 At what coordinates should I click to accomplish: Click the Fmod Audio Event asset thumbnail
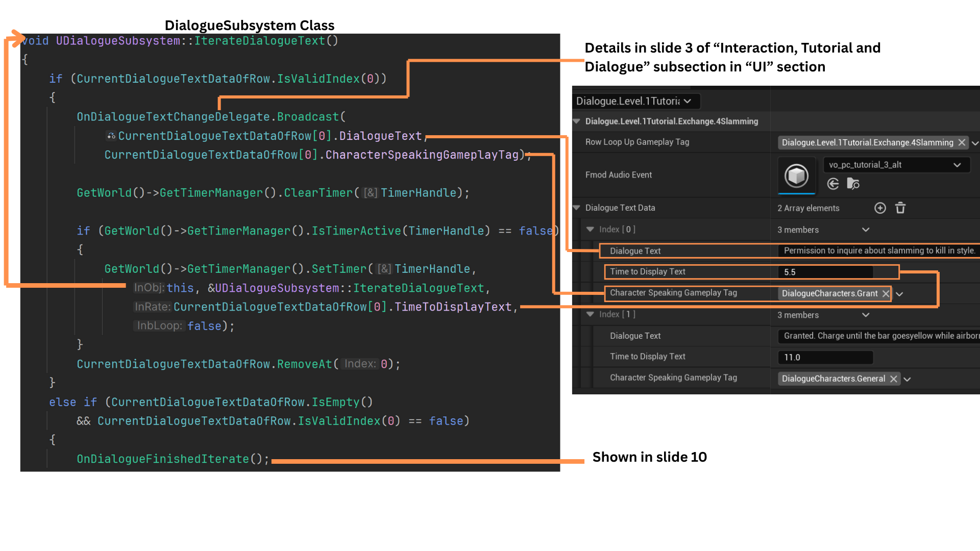[796, 176]
